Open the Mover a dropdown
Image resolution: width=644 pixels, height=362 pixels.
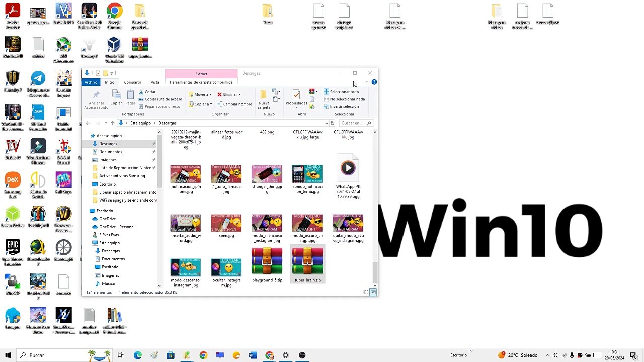200,94
